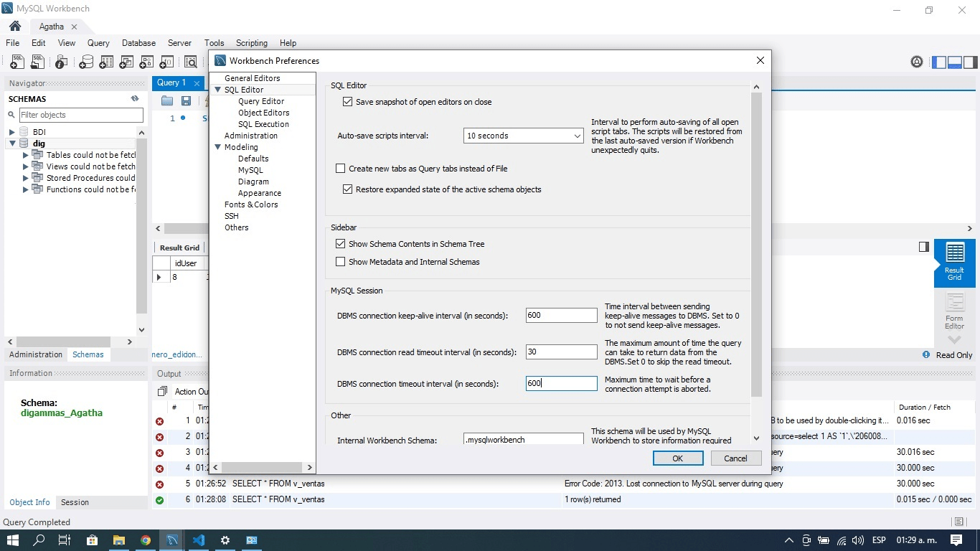Image resolution: width=980 pixels, height=551 pixels.
Task: Click the Create new function toolbar icon
Action: [168, 62]
